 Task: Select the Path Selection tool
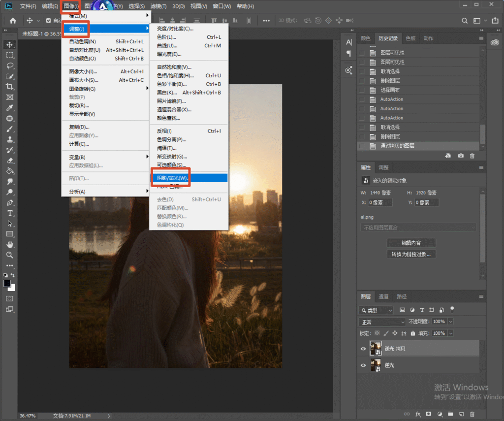tap(10, 224)
